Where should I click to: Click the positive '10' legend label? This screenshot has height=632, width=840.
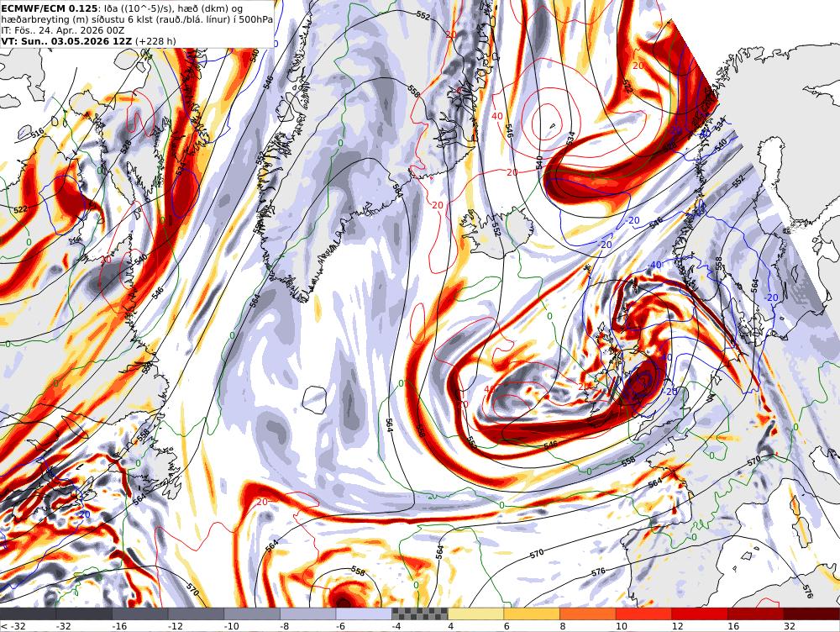click(x=621, y=626)
